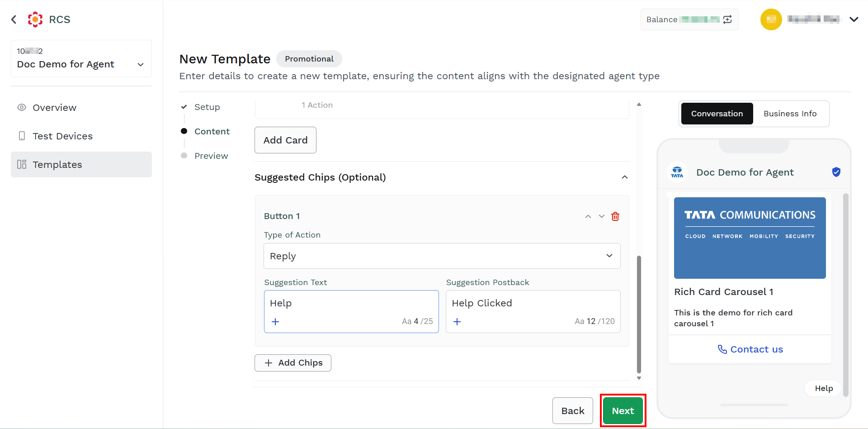Open the Type of Action dropdown

pyautogui.click(x=442, y=256)
